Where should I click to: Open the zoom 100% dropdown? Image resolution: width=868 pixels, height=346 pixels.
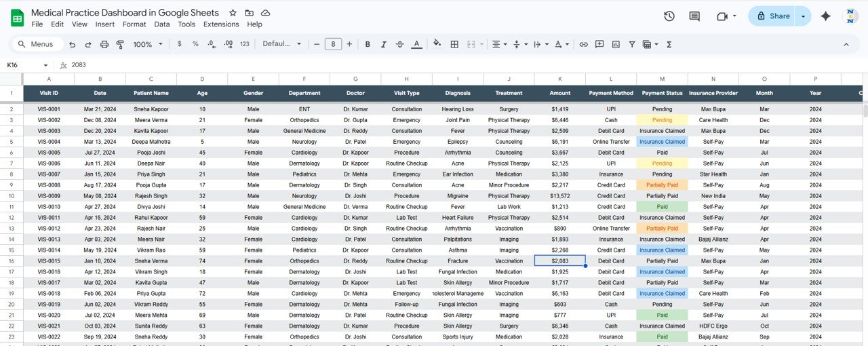[148, 44]
